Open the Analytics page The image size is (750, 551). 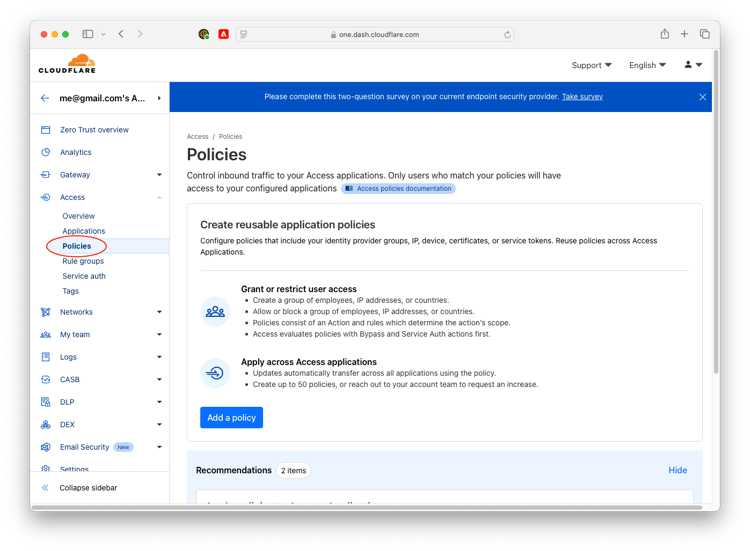[76, 152]
